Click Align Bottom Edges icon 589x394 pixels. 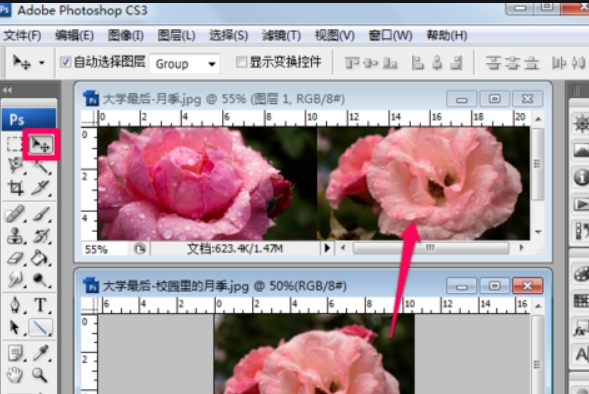[390, 63]
